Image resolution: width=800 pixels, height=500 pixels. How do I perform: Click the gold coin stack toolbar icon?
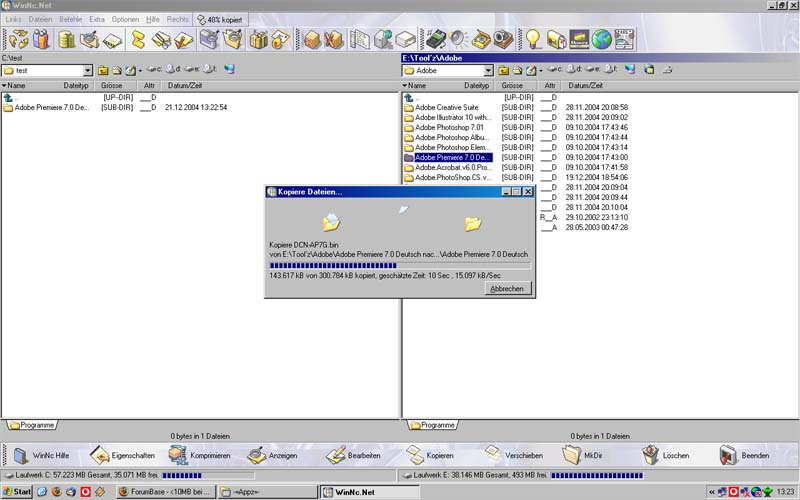pyautogui.click(x=66, y=39)
